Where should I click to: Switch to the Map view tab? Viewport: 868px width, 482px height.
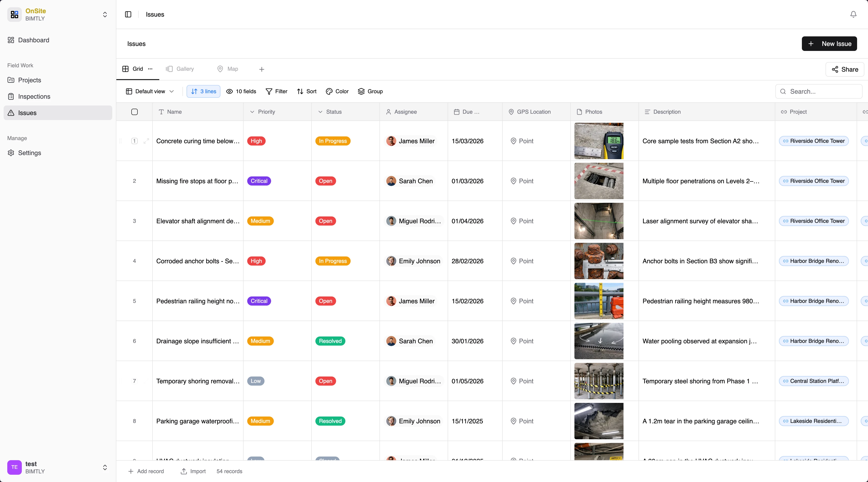tap(227, 69)
